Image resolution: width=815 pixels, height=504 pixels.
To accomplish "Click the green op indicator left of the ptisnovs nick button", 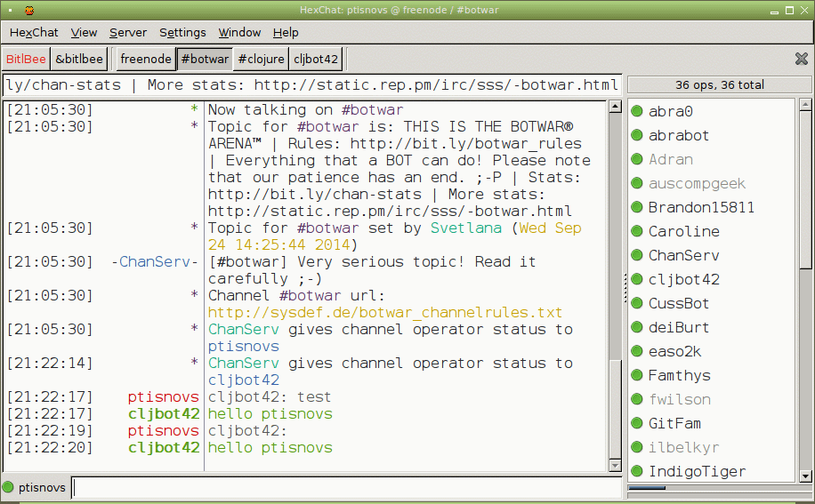I will coord(8,487).
